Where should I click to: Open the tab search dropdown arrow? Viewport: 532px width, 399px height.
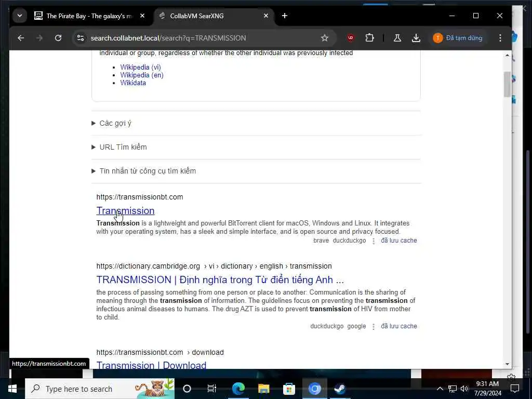tap(20, 16)
